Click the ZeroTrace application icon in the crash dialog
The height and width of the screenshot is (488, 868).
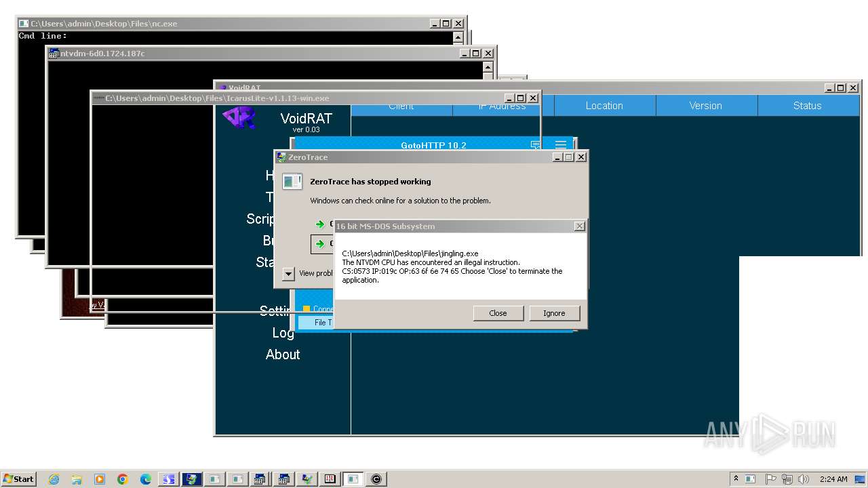tap(292, 182)
